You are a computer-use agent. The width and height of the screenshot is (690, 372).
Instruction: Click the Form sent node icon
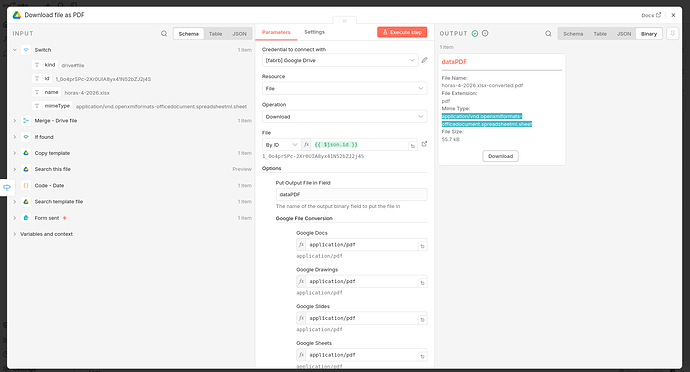click(26, 218)
